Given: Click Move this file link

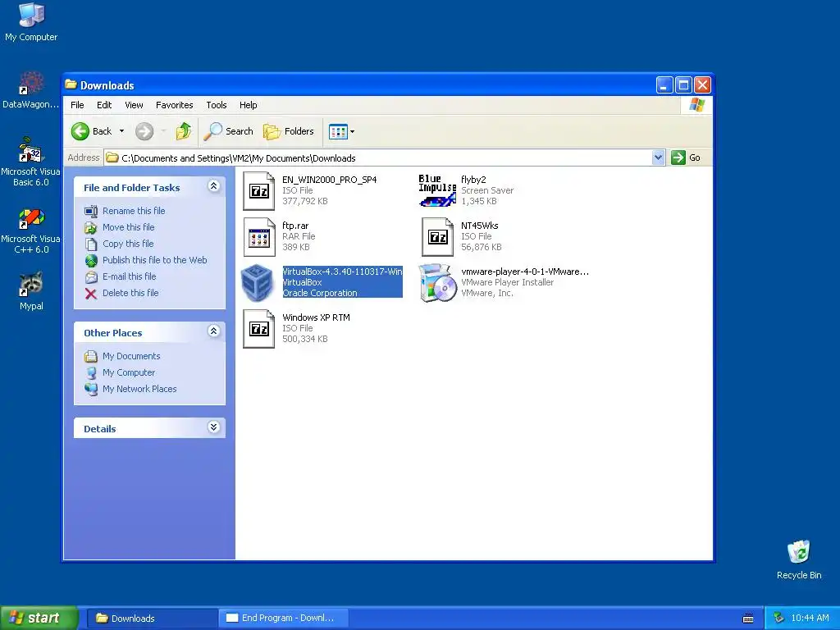Looking at the screenshot, I should coord(129,227).
